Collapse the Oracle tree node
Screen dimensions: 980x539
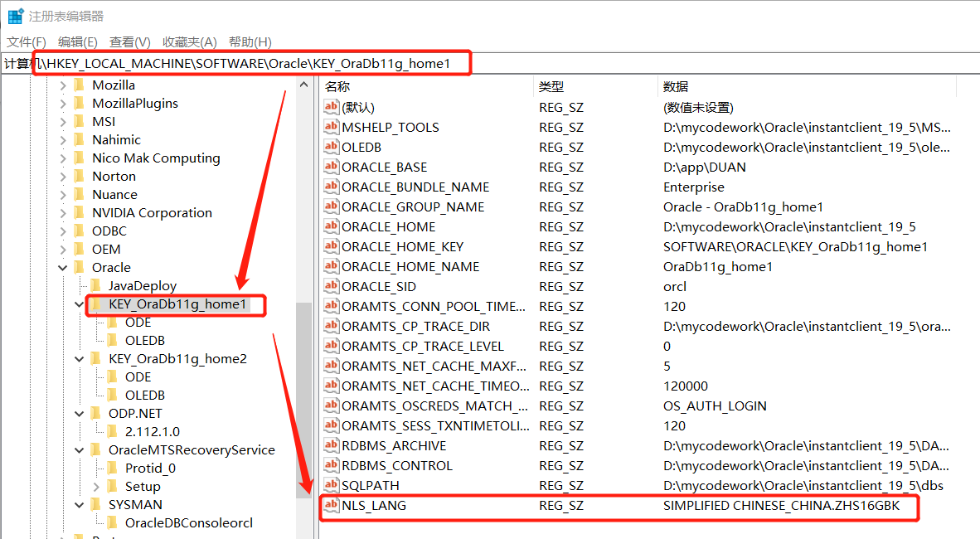(x=62, y=267)
